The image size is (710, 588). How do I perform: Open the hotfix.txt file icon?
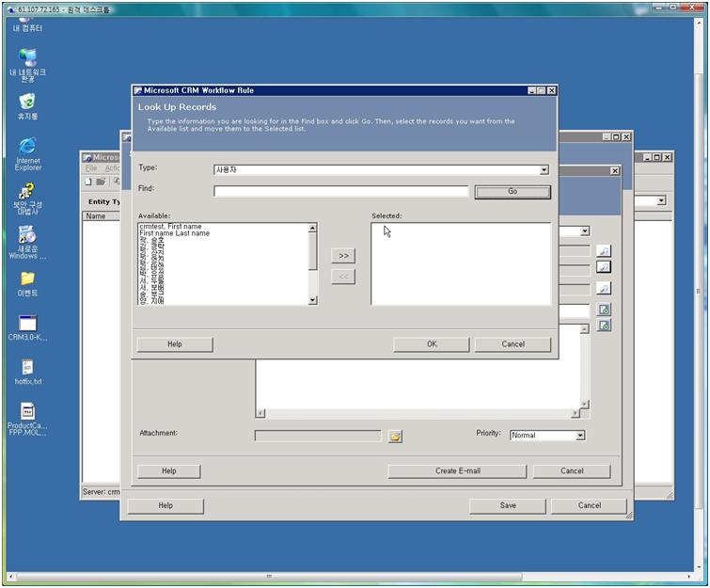click(x=27, y=372)
